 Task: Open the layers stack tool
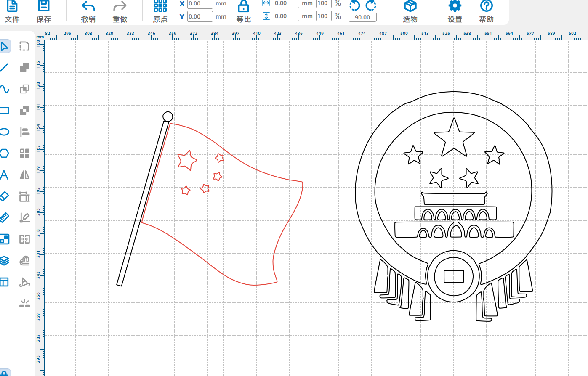tap(5, 261)
